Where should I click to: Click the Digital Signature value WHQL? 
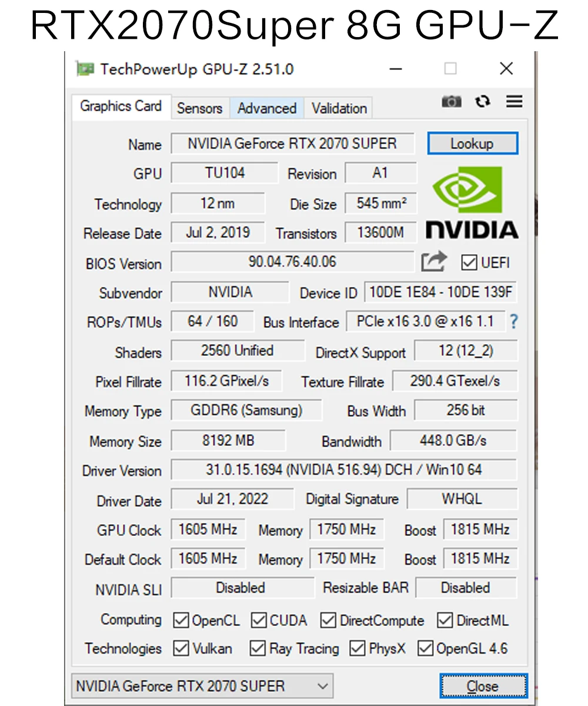coord(462,499)
